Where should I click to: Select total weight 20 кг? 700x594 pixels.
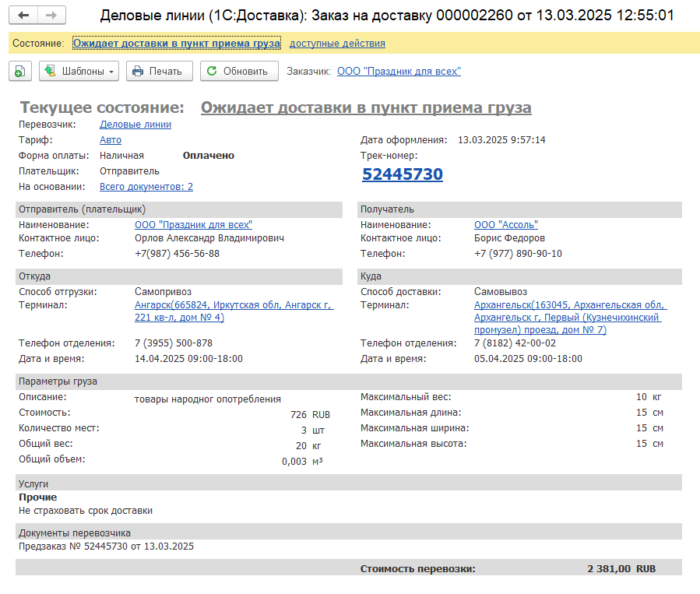(x=308, y=446)
